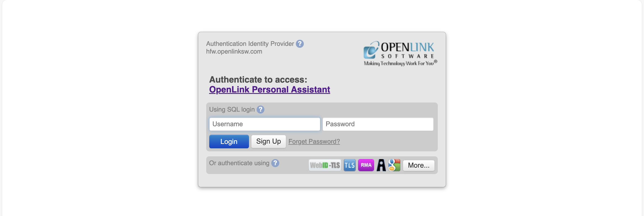
Task: Click the blue Login button
Action: coord(229,141)
